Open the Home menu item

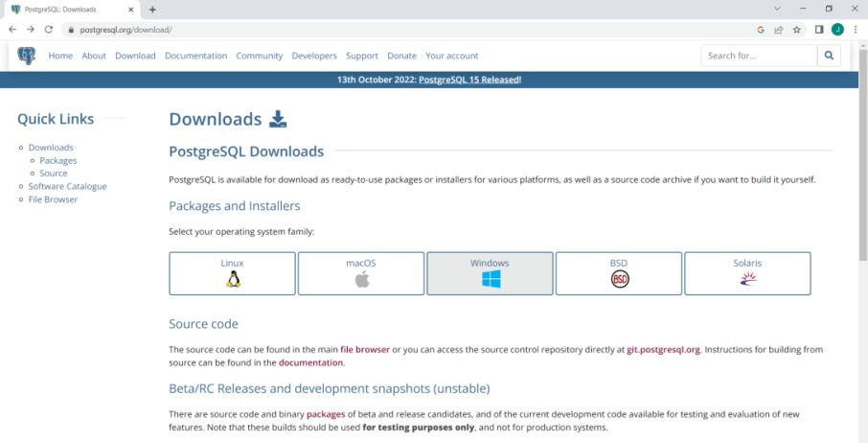[x=60, y=56]
